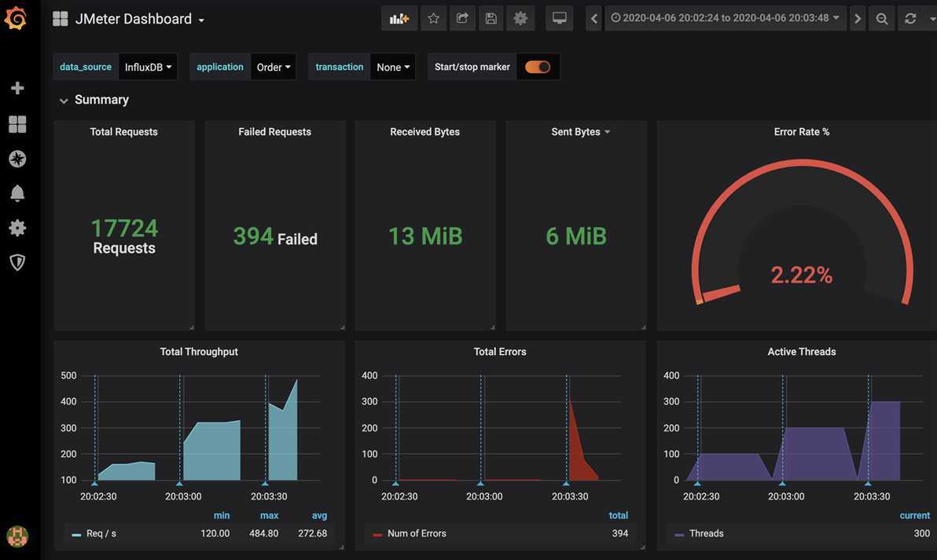The height and width of the screenshot is (560, 937).
Task: Click the data_source variable label
Action: [x=86, y=67]
